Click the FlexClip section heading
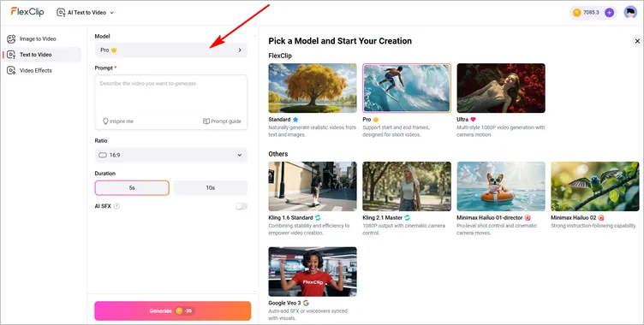The width and height of the screenshot is (644, 325). (280, 56)
